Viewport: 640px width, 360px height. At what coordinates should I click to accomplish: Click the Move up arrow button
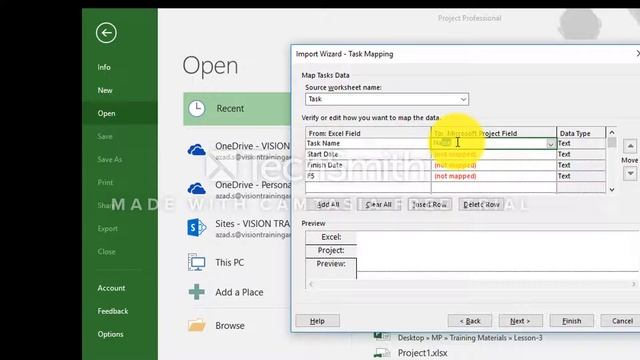(x=630, y=146)
